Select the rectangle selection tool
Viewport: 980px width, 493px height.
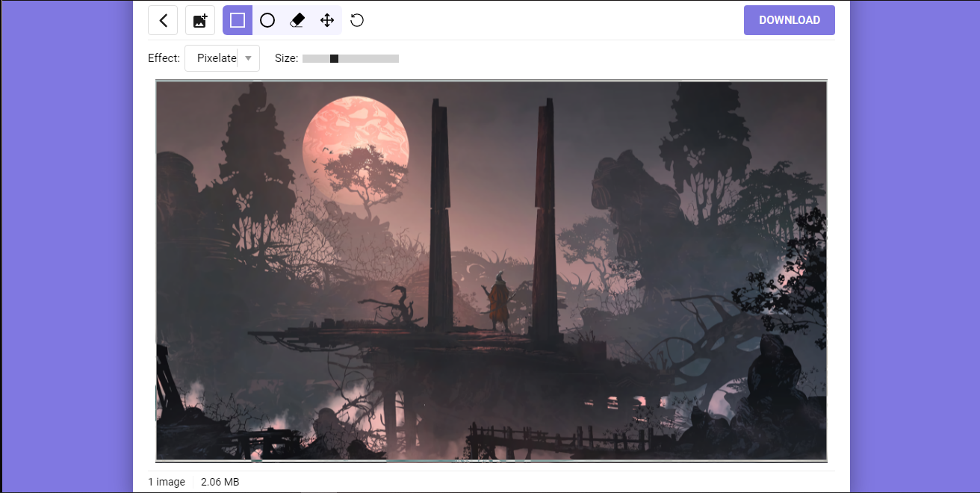pyautogui.click(x=238, y=20)
